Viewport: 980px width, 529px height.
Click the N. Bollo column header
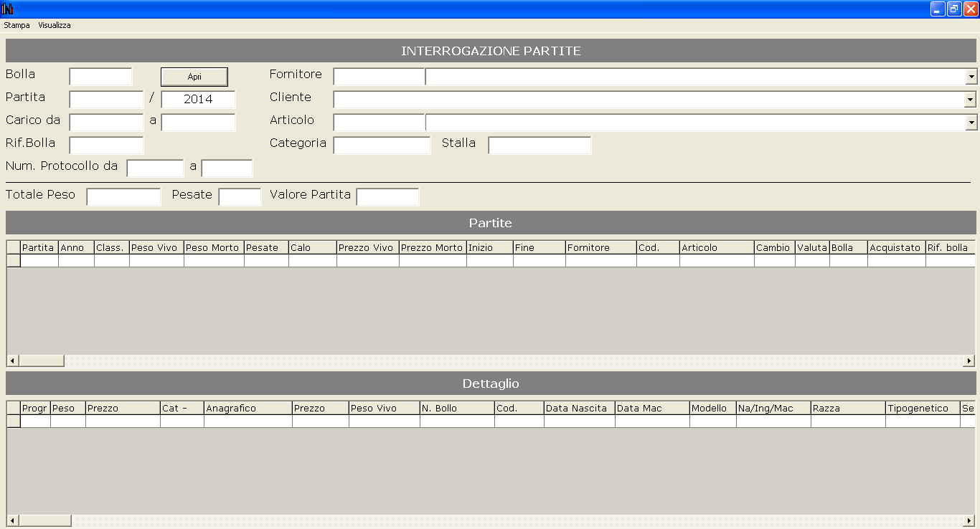[x=457, y=408]
